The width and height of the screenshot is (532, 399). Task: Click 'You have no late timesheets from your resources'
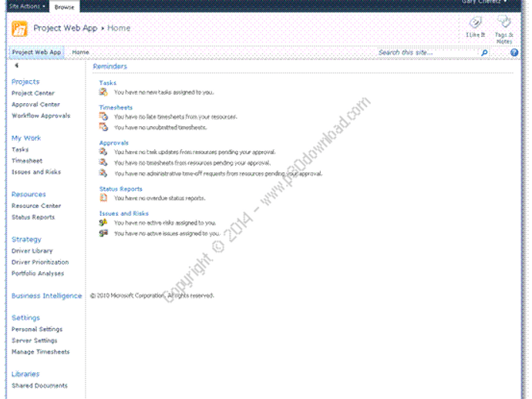(176, 116)
